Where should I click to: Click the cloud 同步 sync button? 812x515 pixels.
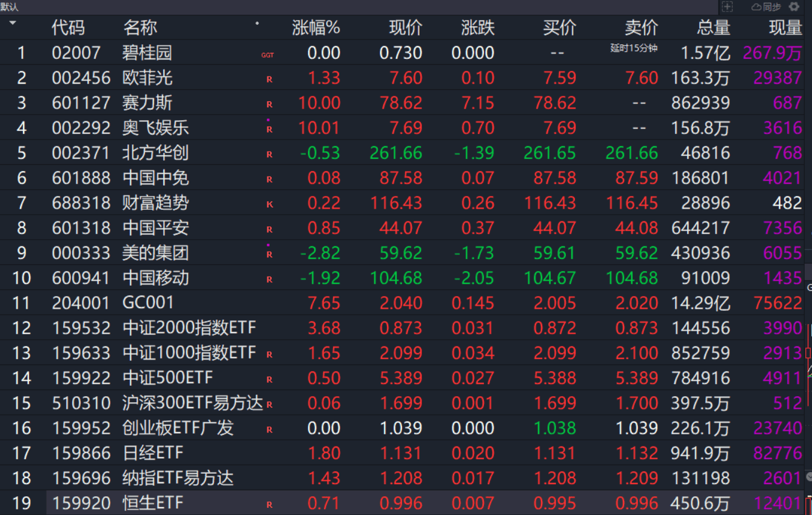tap(766, 7)
